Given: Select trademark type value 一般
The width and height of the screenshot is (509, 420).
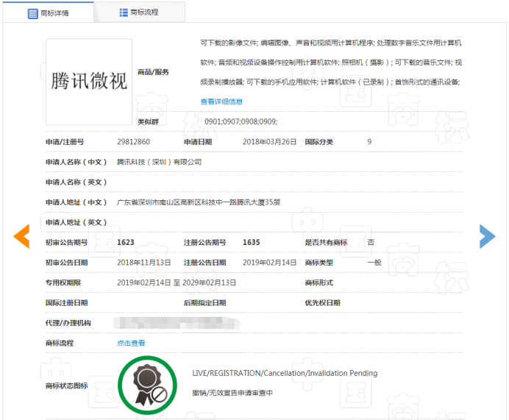Looking at the screenshot, I should click(x=374, y=263).
